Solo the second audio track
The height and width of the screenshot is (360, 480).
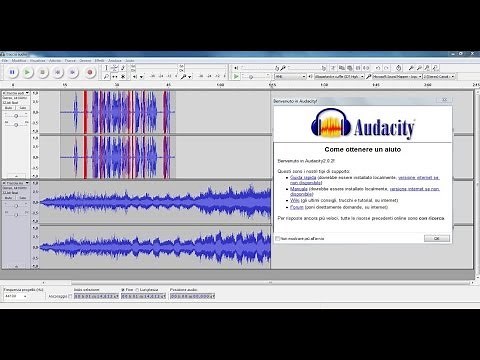(x=23, y=198)
